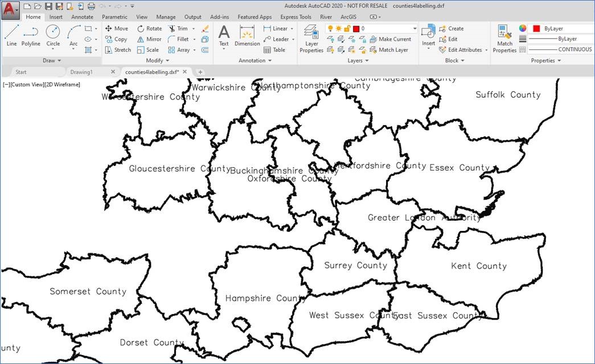The image size is (595, 364).
Task: Open the Trim dropdown arrow
Action: point(194,28)
